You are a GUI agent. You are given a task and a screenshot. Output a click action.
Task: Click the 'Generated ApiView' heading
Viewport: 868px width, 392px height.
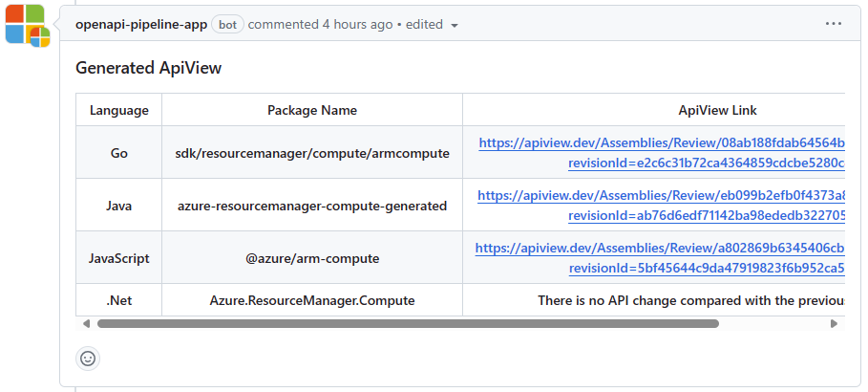(x=148, y=68)
